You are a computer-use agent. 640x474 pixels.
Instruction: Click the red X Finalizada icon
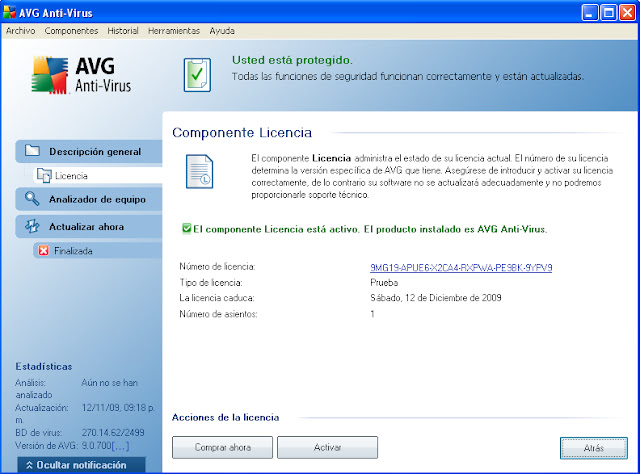(x=43, y=250)
